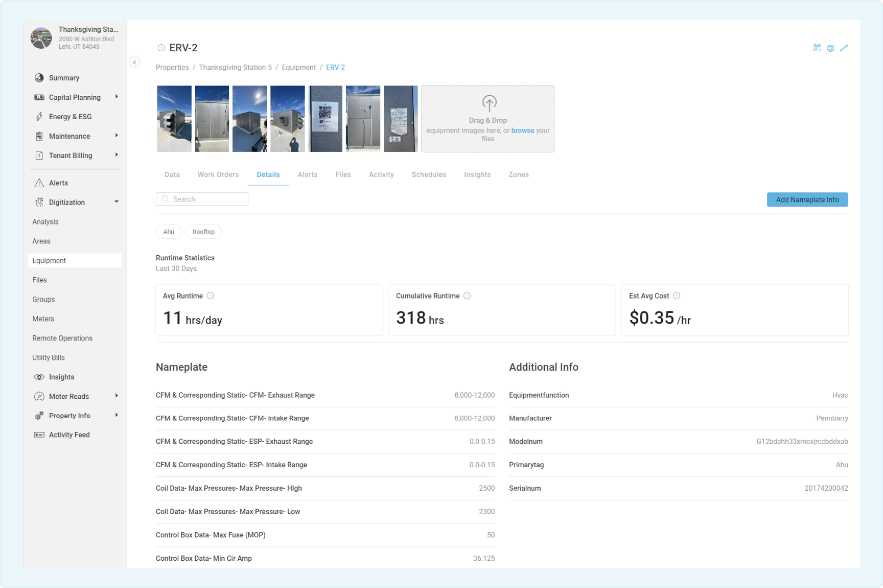
Task: Click Add Nameplate Info button
Action: tap(807, 199)
